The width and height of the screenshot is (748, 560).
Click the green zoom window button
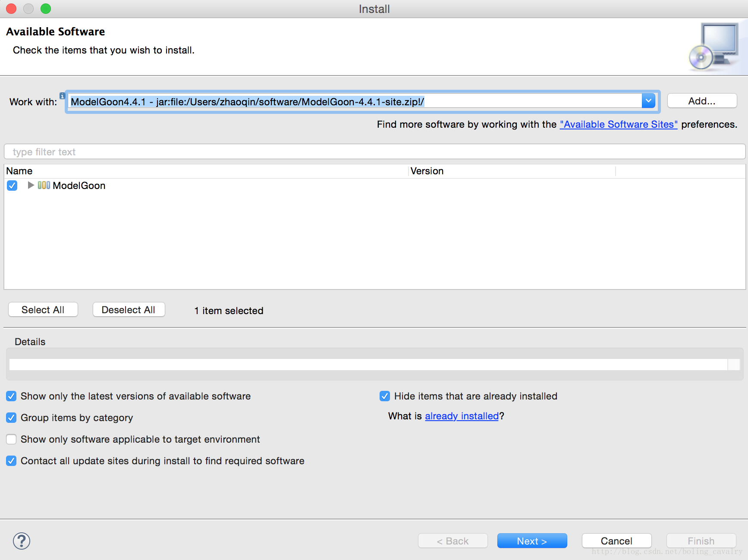click(x=46, y=9)
